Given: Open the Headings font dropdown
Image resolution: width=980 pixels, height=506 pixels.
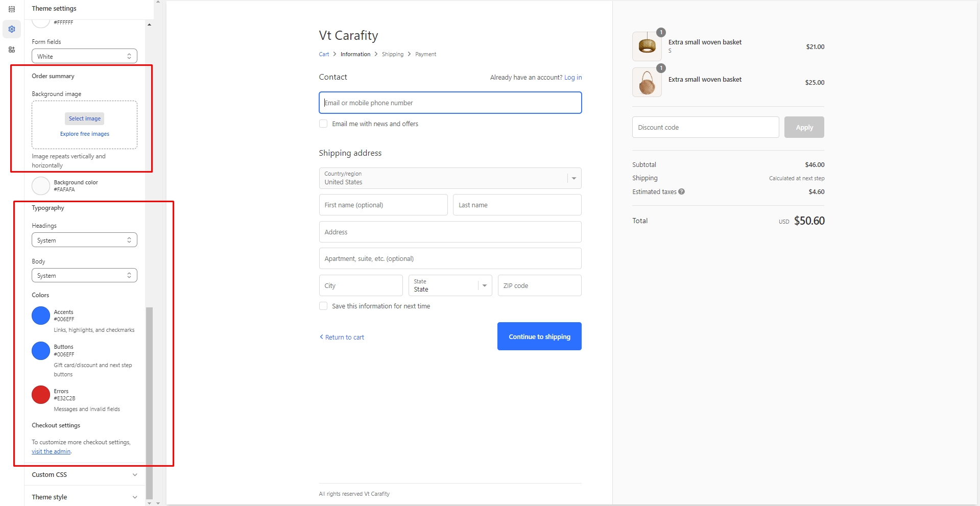Looking at the screenshot, I should pos(84,240).
